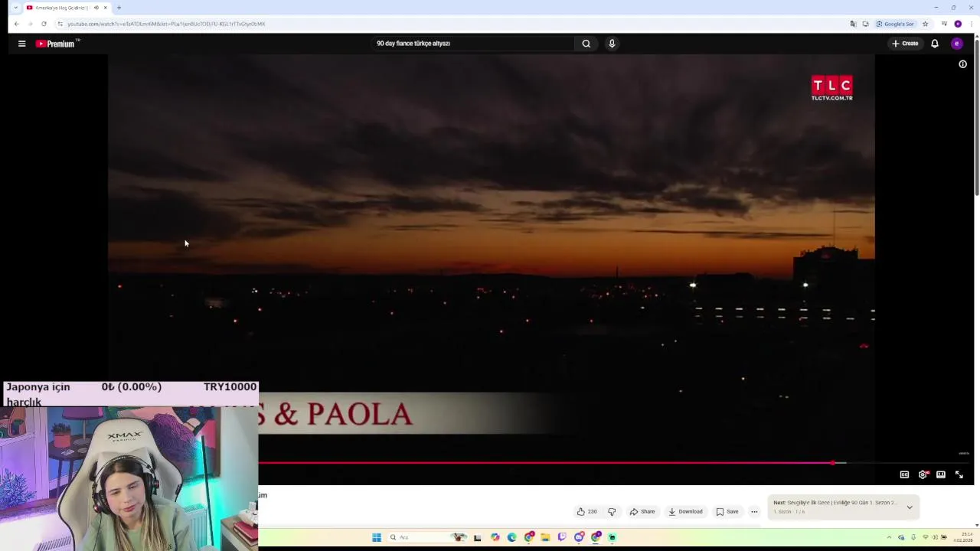
Task: Open a new browser tab
Action: pyautogui.click(x=119, y=8)
